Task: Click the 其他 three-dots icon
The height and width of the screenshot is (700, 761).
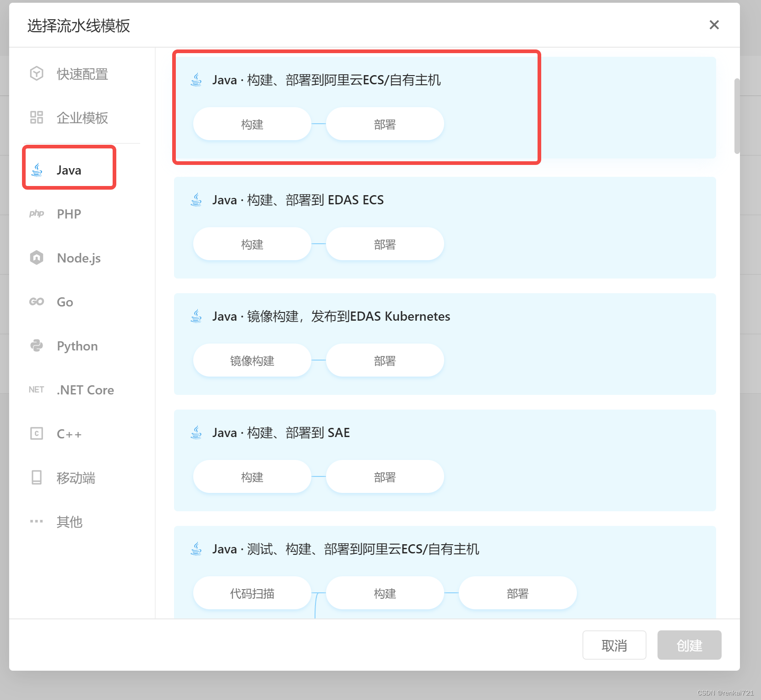Action: click(x=37, y=521)
